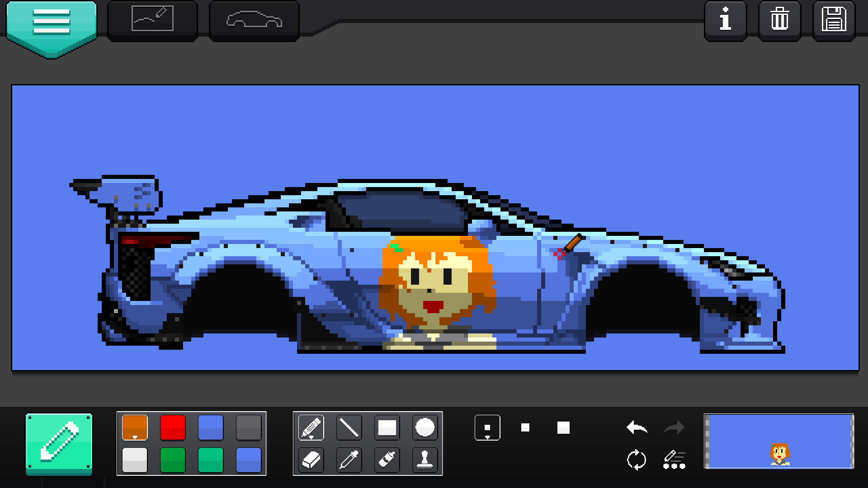Viewport: 868px width, 488px height.
Task: Select the Eyedropper color picker tool
Action: [349, 460]
